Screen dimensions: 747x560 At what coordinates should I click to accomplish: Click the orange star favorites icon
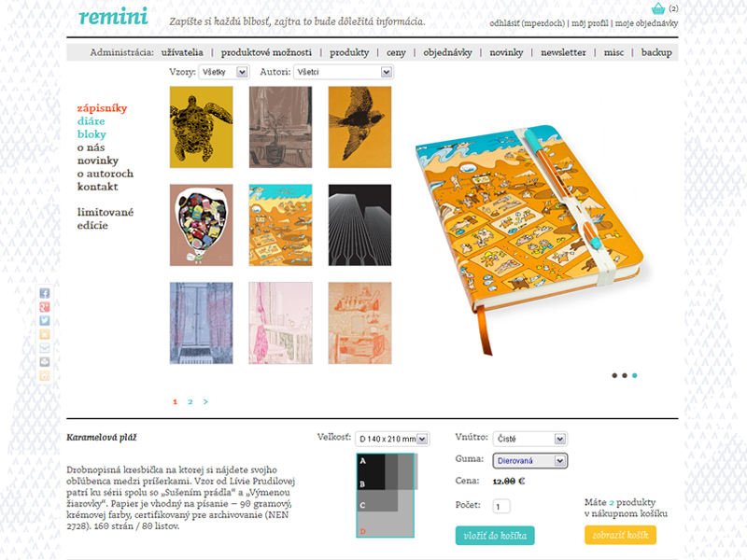pyautogui.click(x=44, y=335)
